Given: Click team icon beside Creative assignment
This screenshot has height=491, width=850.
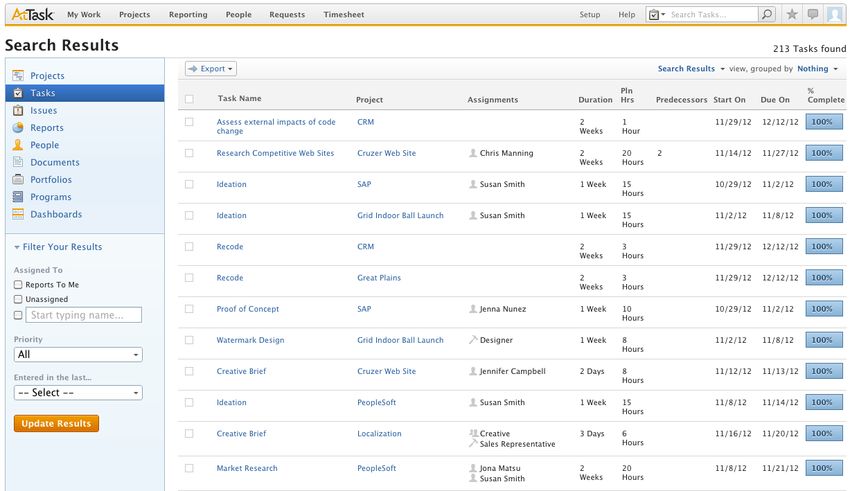Looking at the screenshot, I should [x=473, y=433].
